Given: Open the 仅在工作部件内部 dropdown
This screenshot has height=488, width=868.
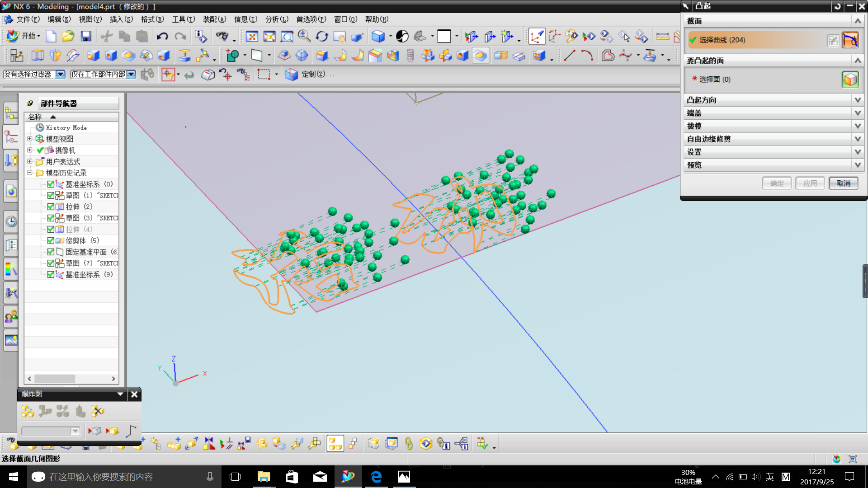Looking at the screenshot, I should (x=131, y=75).
